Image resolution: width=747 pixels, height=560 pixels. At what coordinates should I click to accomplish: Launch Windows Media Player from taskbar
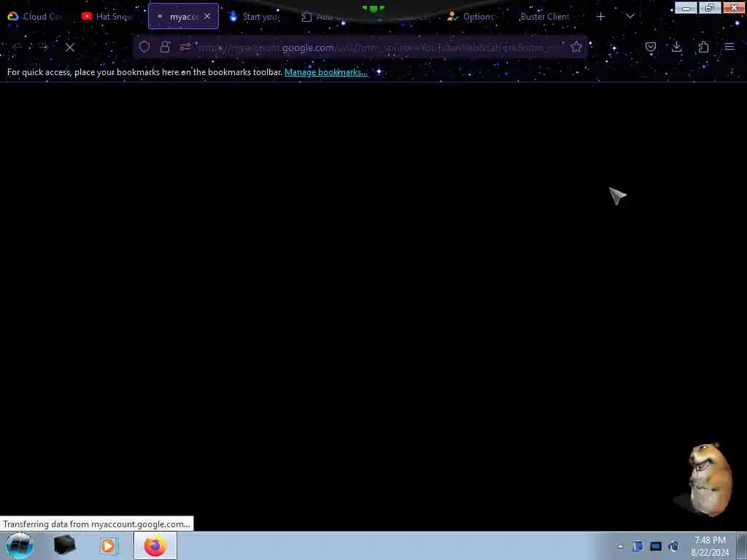tap(108, 545)
